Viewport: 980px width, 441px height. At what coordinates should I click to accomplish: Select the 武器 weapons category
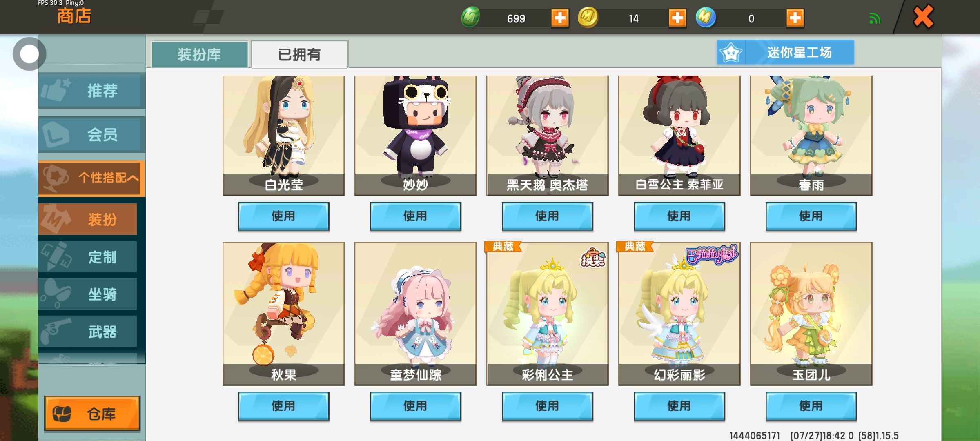click(88, 332)
